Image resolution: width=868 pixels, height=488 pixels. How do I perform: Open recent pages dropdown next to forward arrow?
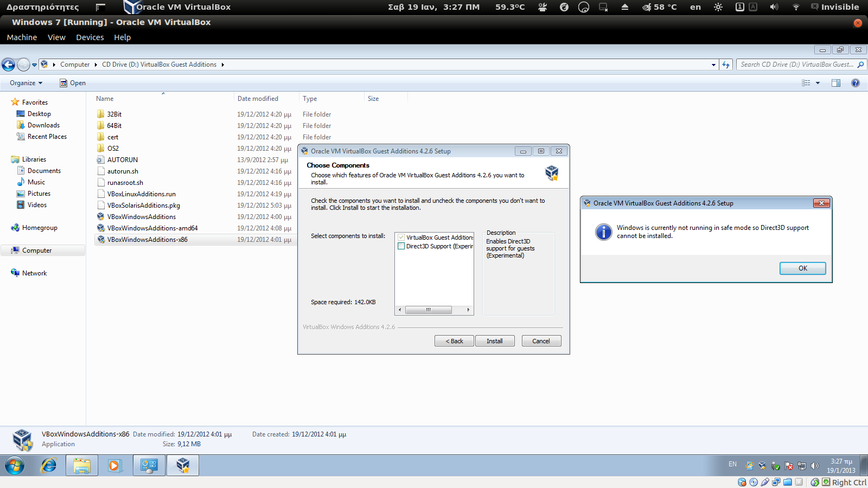(34, 65)
